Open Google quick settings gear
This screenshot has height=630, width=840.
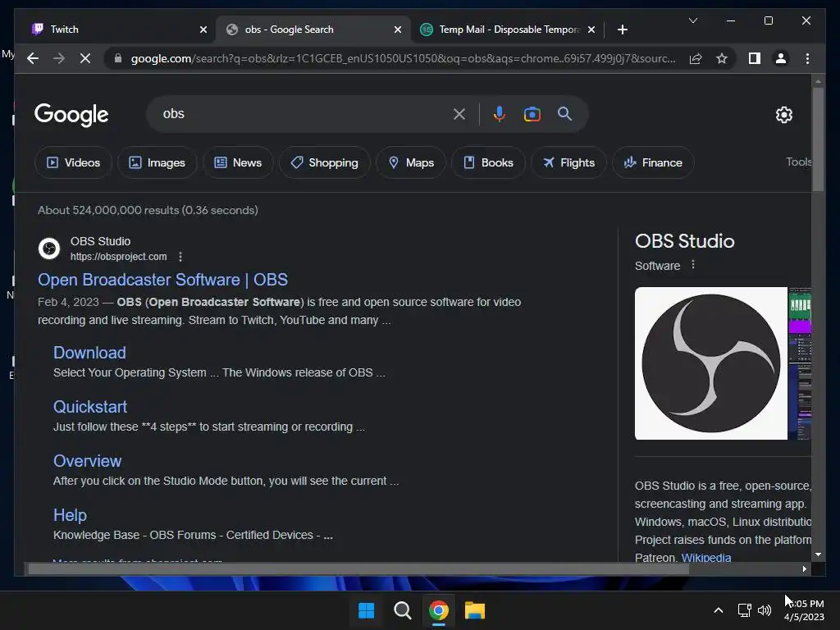(x=783, y=115)
